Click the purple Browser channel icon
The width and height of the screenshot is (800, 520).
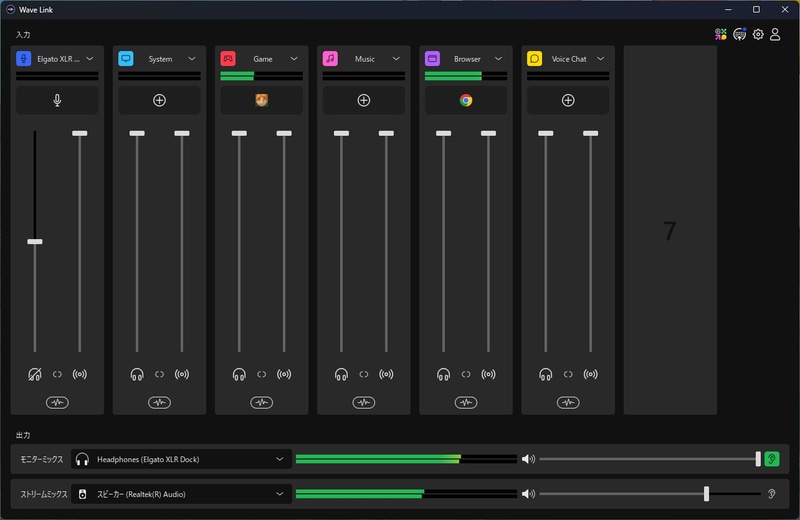click(x=432, y=59)
